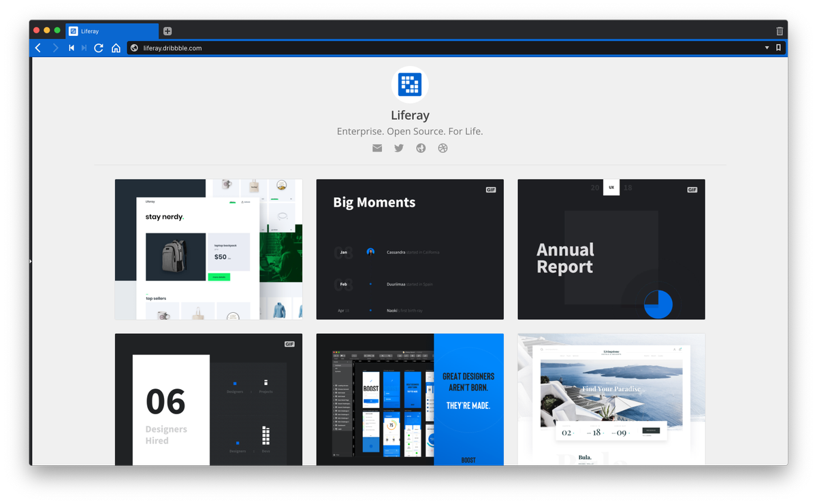
Task: Open the Big Moments shot
Action: pyautogui.click(x=410, y=250)
